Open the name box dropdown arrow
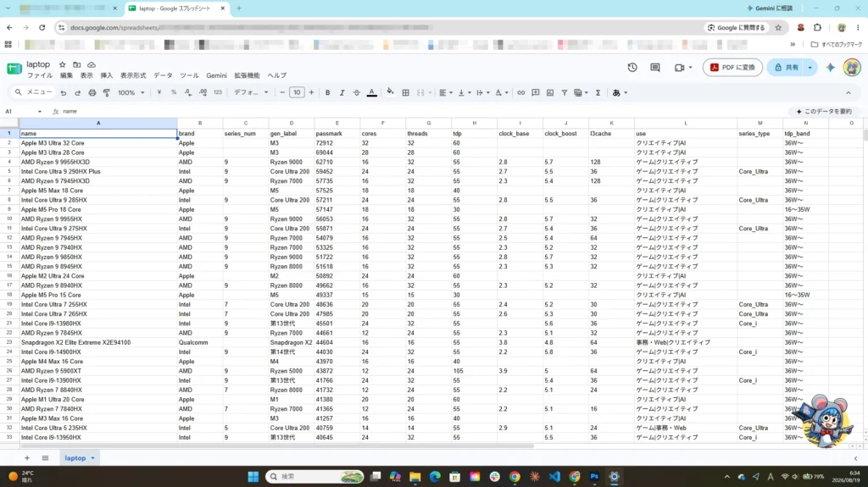This screenshot has width=868, height=487. 39,112
